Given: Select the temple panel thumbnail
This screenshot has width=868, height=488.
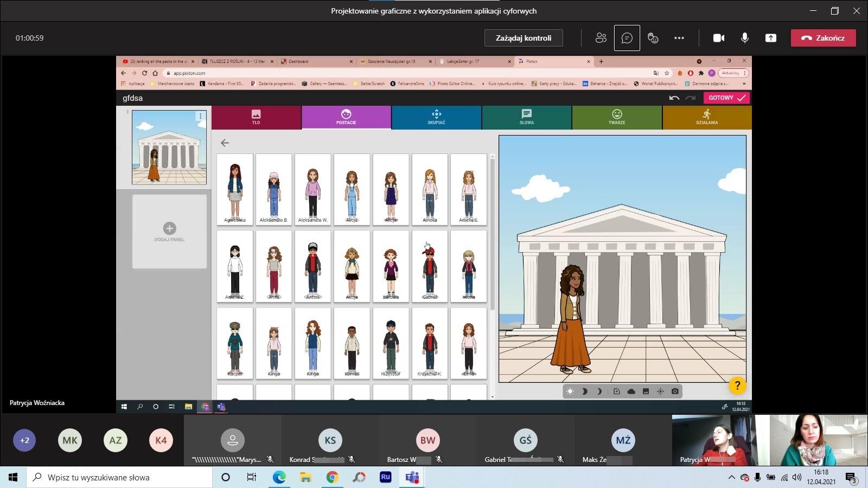Looking at the screenshot, I should coord(169,147).
